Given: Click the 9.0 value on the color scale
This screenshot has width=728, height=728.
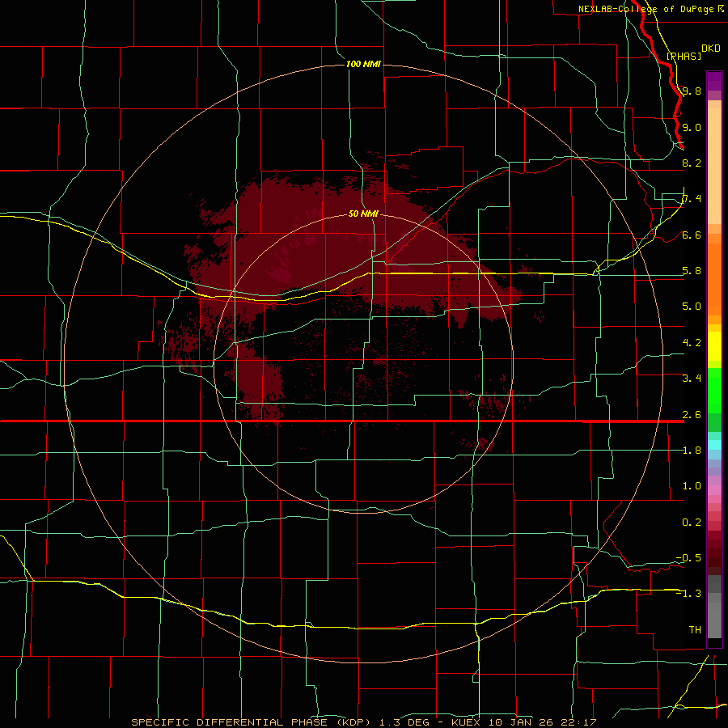Looking at the screenshot, I should (692, 127).
